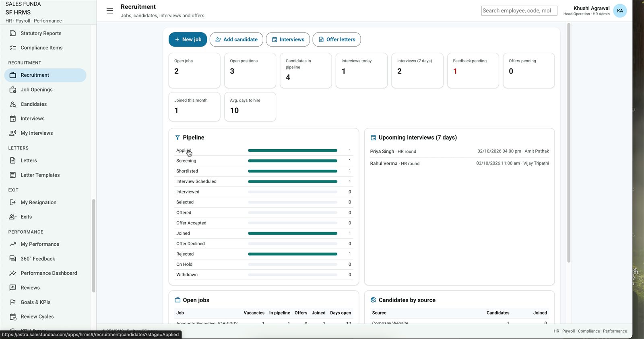Create a New job
This screenshot has width=644, height=339.
click(188, 39)
